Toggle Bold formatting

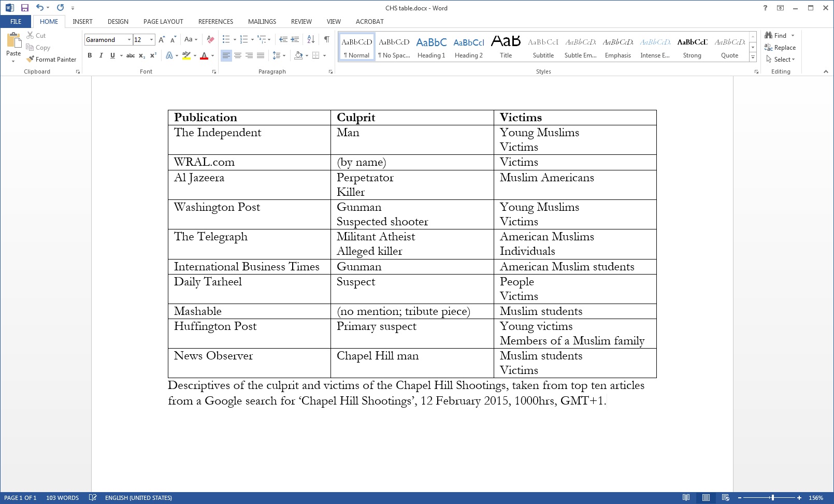[x=90, y=55]
